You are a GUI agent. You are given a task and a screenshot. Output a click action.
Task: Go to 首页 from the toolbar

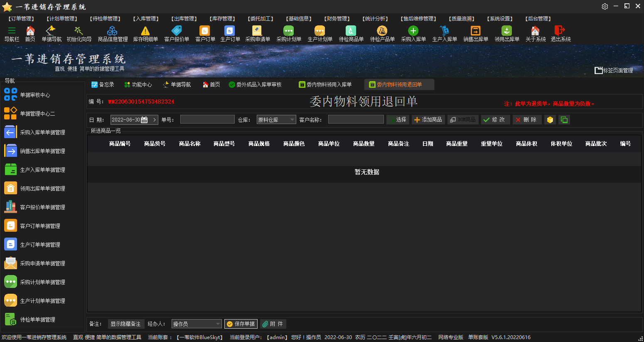pos(30,34)
